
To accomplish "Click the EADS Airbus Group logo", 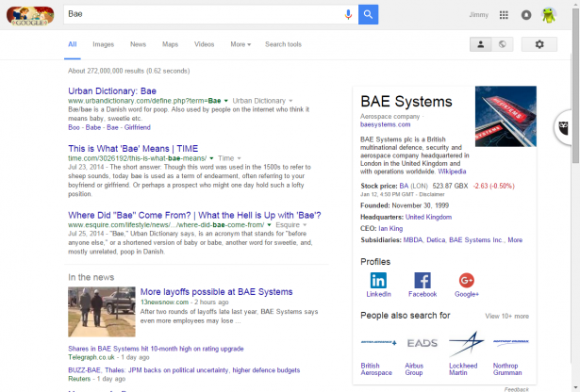I will (x=423, y=342).
